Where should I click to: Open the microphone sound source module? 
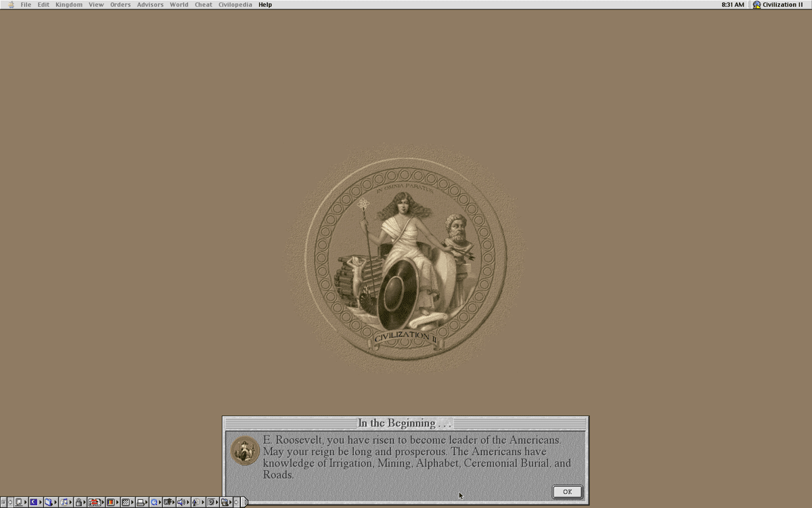tap(198, 502)
